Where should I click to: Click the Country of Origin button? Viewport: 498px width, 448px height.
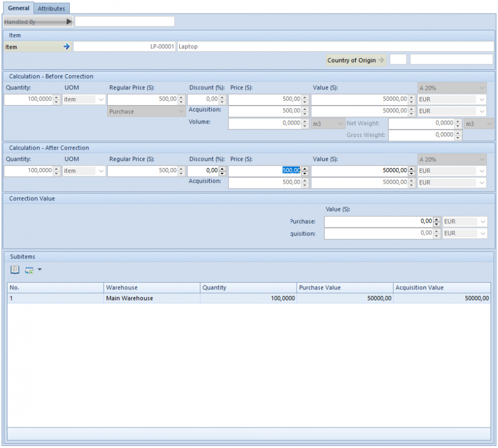pyautogui.click(x=352, y=60)
